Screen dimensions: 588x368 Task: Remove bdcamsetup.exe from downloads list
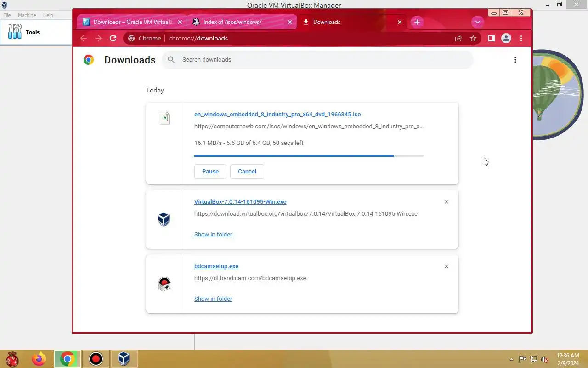click(x=447, y=266)
